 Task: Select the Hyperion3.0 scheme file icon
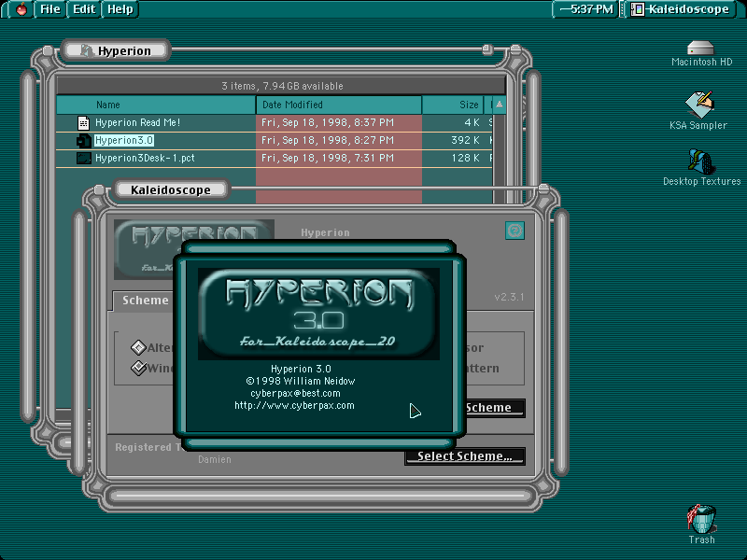tap(83, 141)
